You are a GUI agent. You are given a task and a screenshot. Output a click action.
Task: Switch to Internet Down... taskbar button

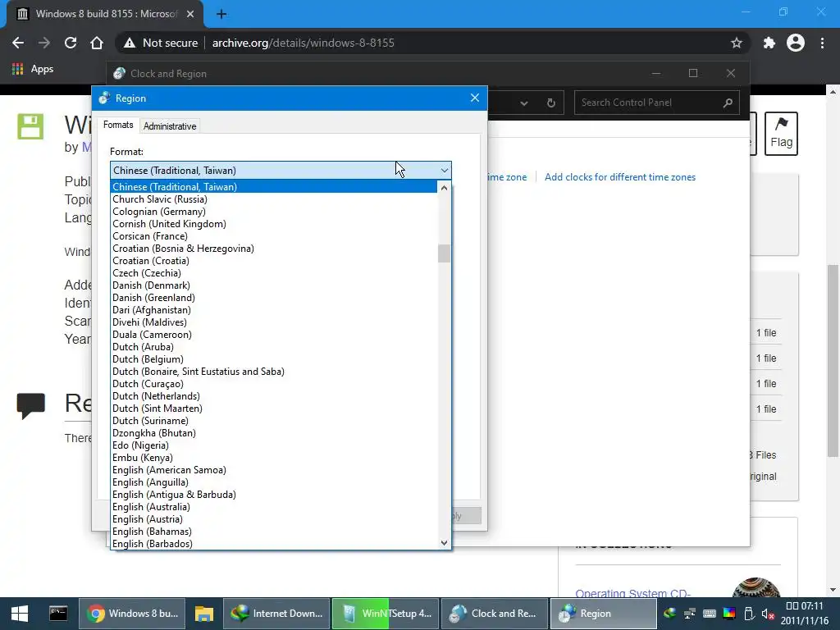point(276,614)
